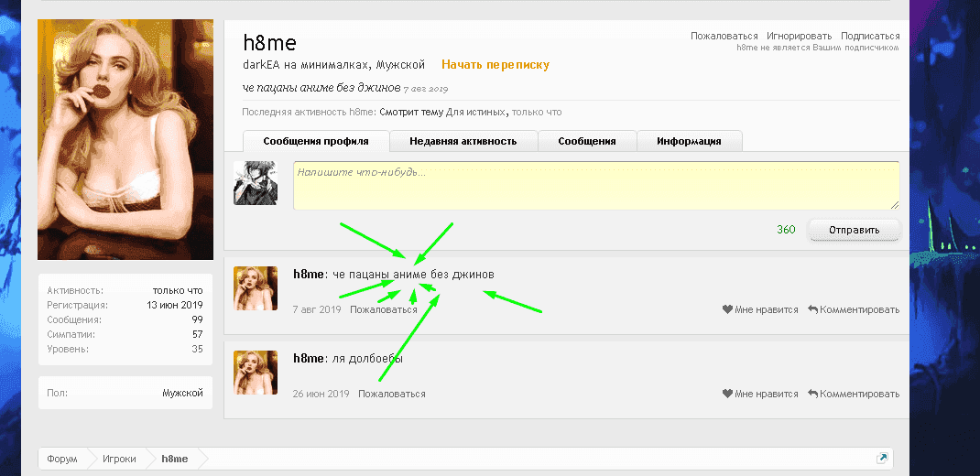Open the avatar beside the 'че пацаны аниме' post
The height and width of the screenshot is (476, 980).
(256, 288)
